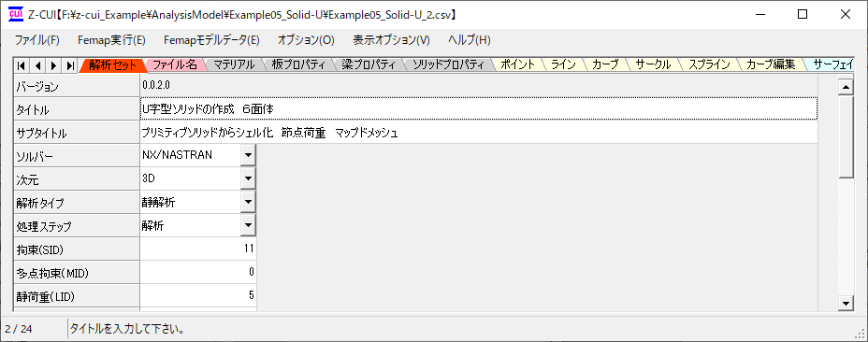Click the 拘束(SID) value field showing 11
The width and height of the screenshot is (868, 342).
198,249
